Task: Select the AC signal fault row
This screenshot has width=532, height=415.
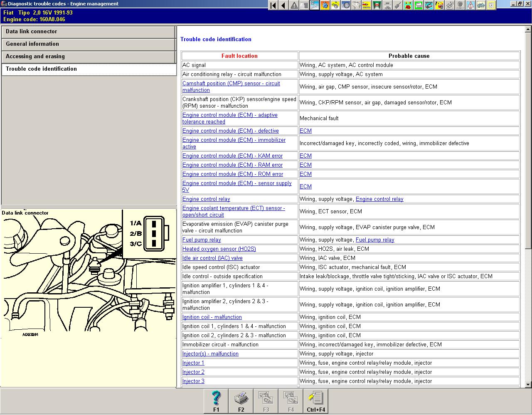Action: tap(350, 65)
